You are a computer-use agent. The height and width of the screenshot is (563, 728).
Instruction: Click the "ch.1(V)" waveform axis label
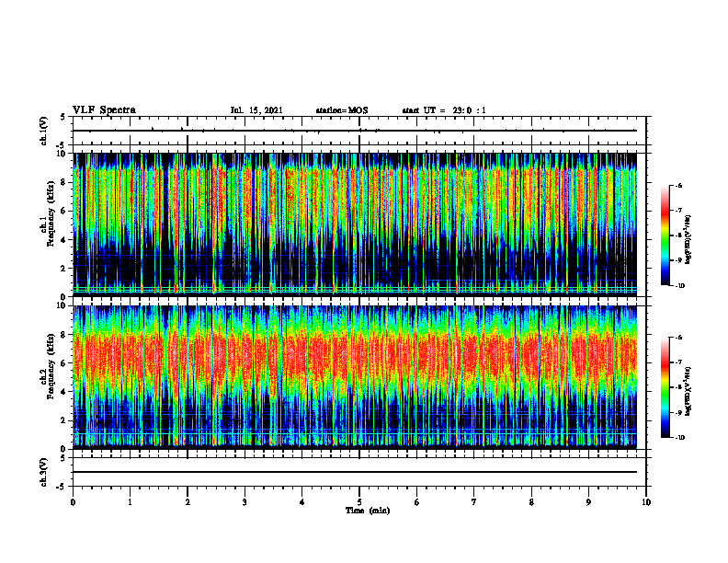tap(44, 131)
